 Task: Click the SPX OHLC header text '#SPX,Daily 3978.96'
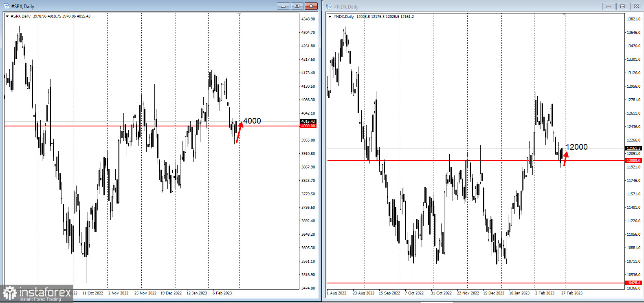[29, 16]
